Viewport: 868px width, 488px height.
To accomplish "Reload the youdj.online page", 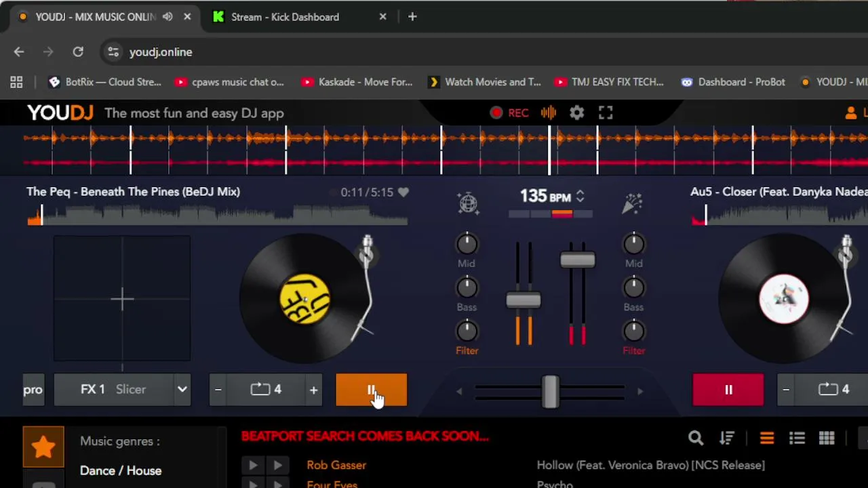I will pyautogui.click(x=78, y=52).
